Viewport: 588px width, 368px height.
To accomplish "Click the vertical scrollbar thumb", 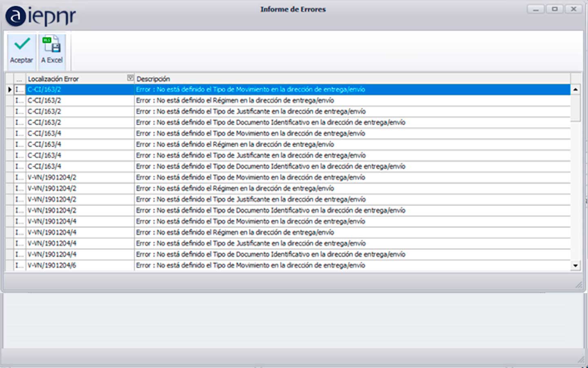I will tap(575, 108).
